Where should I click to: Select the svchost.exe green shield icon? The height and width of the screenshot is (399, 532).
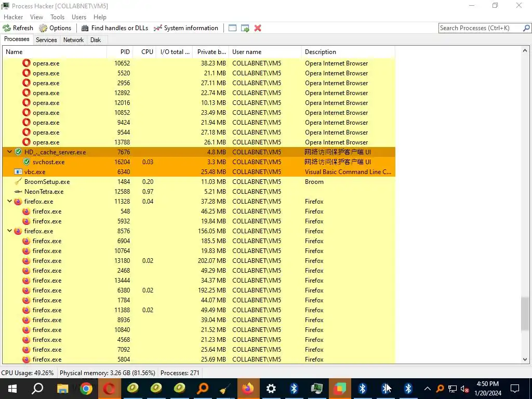pyautogui.click(x=26, y=162)
